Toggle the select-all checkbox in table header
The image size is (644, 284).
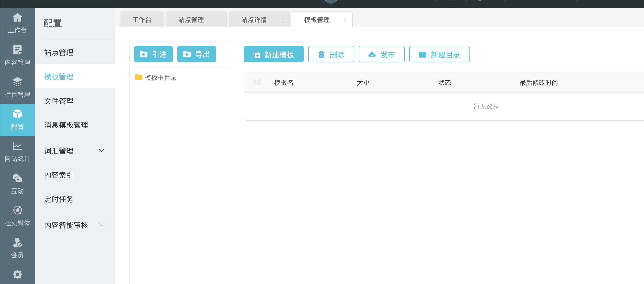257,82
